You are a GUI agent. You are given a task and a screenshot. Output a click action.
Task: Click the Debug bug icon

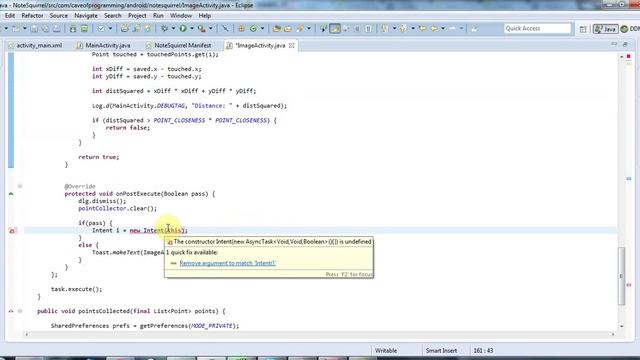point(164,29)
